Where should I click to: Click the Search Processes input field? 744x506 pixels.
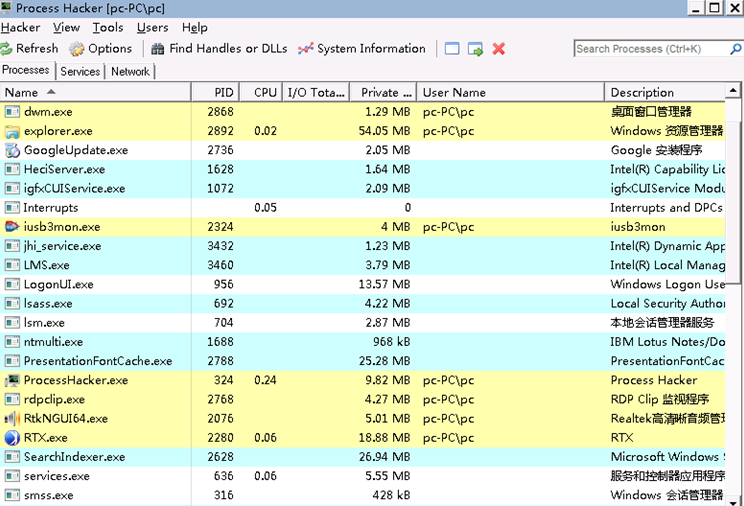[651, 48]
